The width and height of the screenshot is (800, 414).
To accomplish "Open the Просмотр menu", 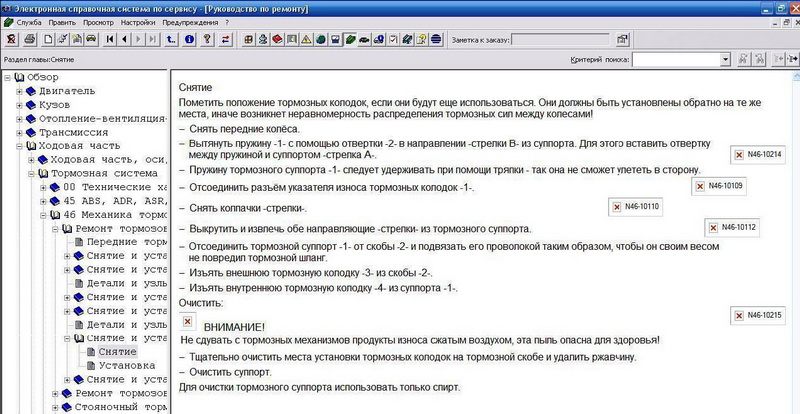I will point(98,22).
